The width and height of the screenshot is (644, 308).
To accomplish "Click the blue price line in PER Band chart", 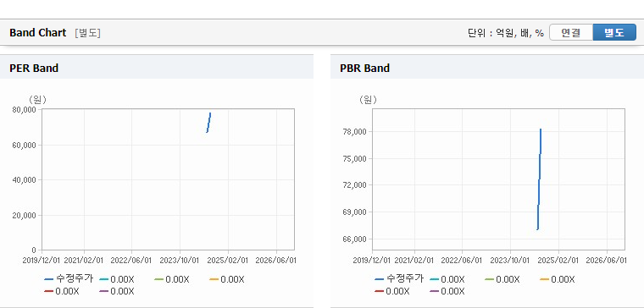I will (x=209, y=122).
